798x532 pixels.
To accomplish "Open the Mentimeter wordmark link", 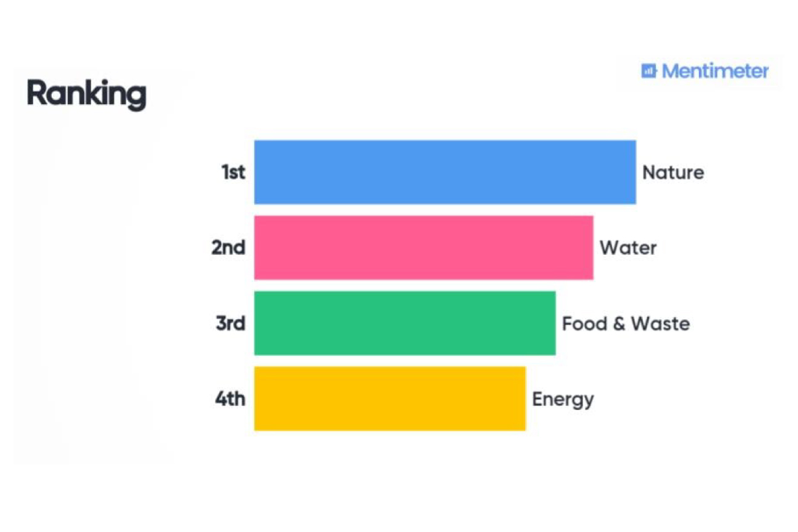I will click(x=715, y=71).
